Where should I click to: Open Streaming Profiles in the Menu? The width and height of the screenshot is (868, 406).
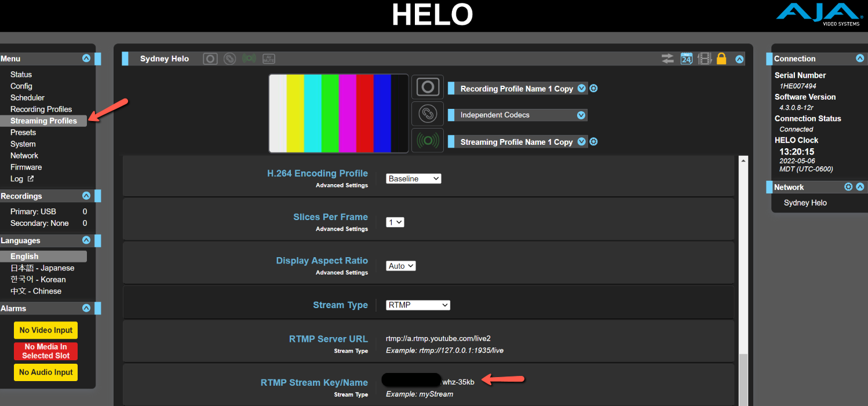click(43, 121)
